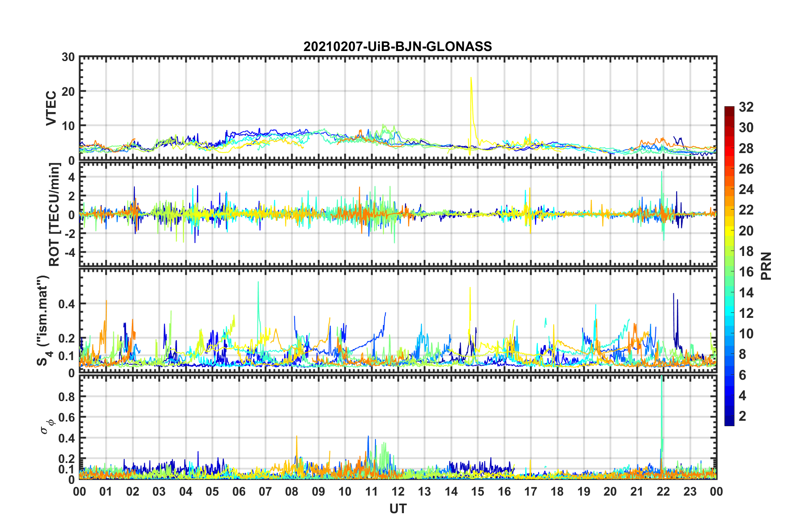Click the 01 tick on the UT axis
Image resolution: width=796 pixels, height=532 pixels.
pyautogui.click(x=106, y=491)
